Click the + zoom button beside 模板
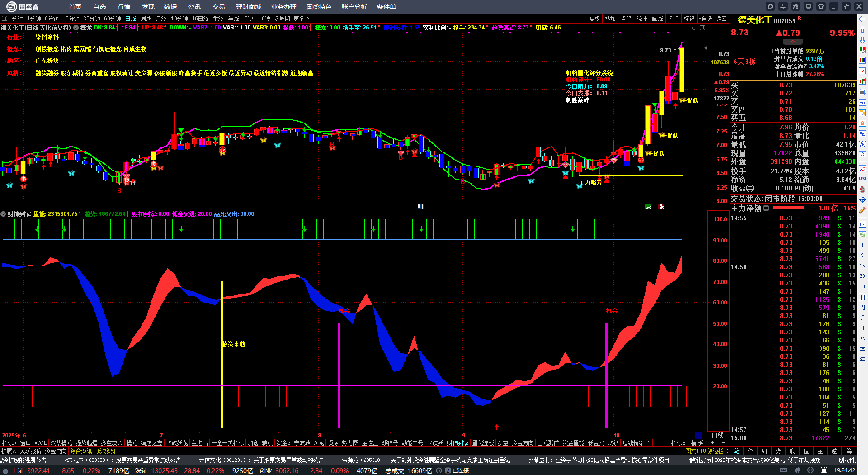 click(x=712, y=443)
